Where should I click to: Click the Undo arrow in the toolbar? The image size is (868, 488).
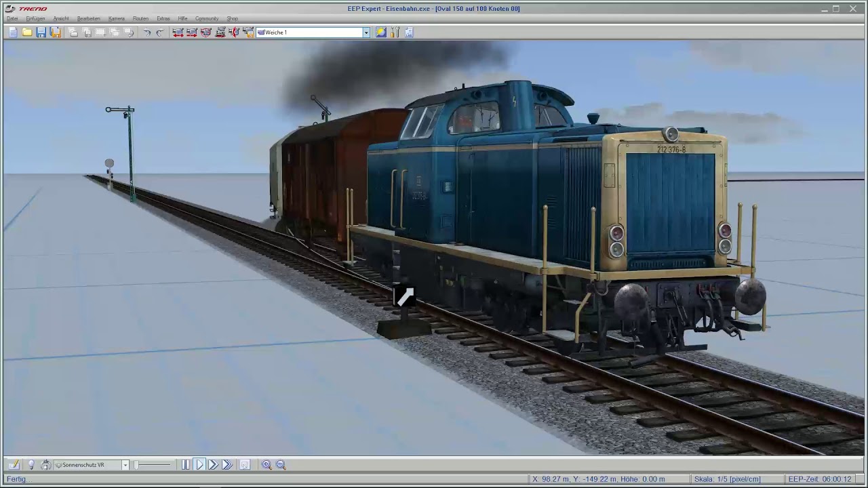coord(146,32)
